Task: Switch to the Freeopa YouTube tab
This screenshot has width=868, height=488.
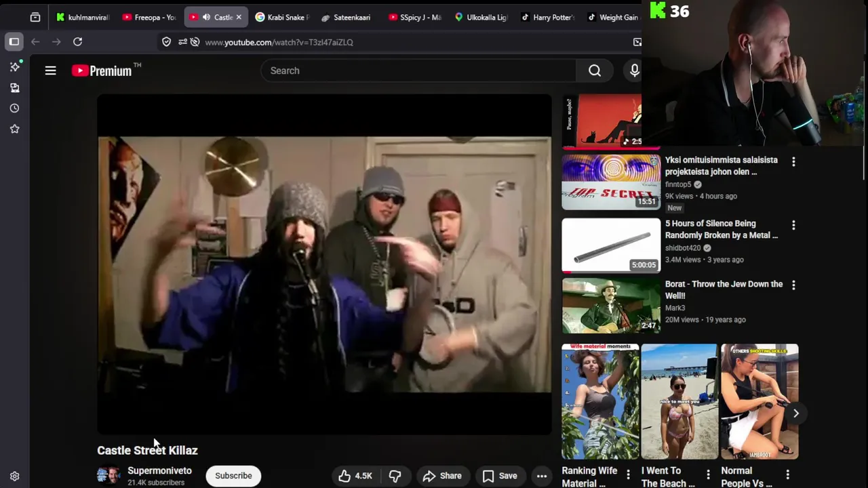Action: coord(149,17)
